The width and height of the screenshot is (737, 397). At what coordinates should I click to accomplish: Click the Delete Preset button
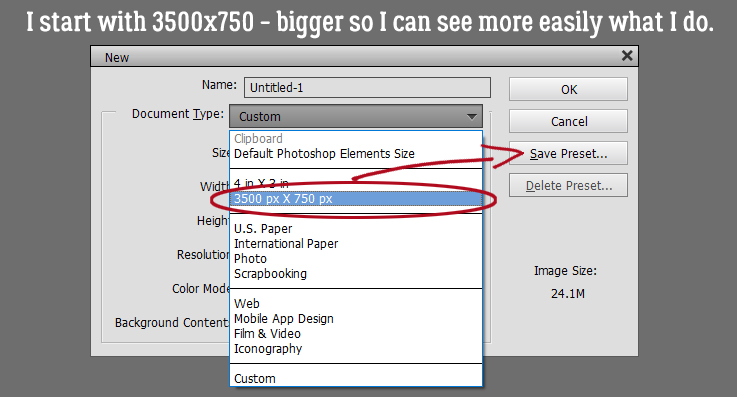tap(568, 185)
